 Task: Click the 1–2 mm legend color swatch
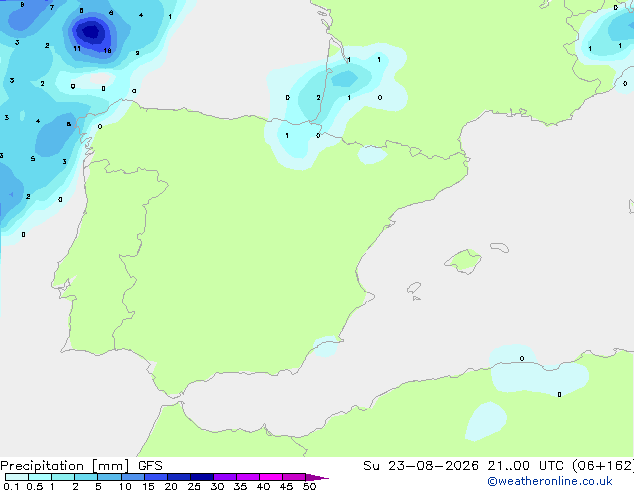(x=63, y=477)
